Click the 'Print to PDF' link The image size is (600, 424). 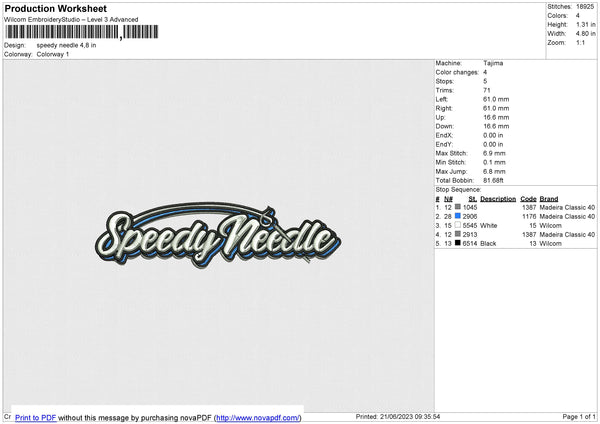tap(36, 417)
